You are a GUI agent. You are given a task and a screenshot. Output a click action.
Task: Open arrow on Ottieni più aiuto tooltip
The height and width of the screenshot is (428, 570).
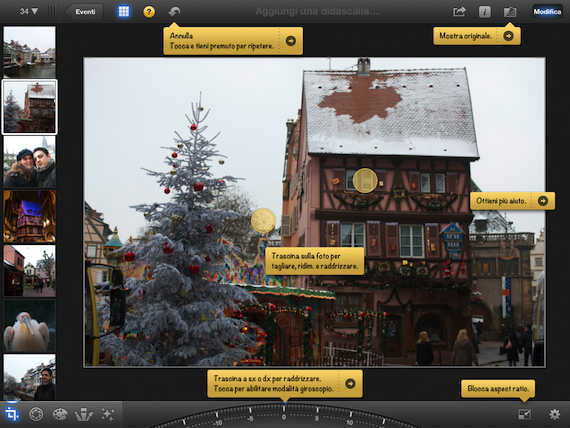click(x=542, y=201)
